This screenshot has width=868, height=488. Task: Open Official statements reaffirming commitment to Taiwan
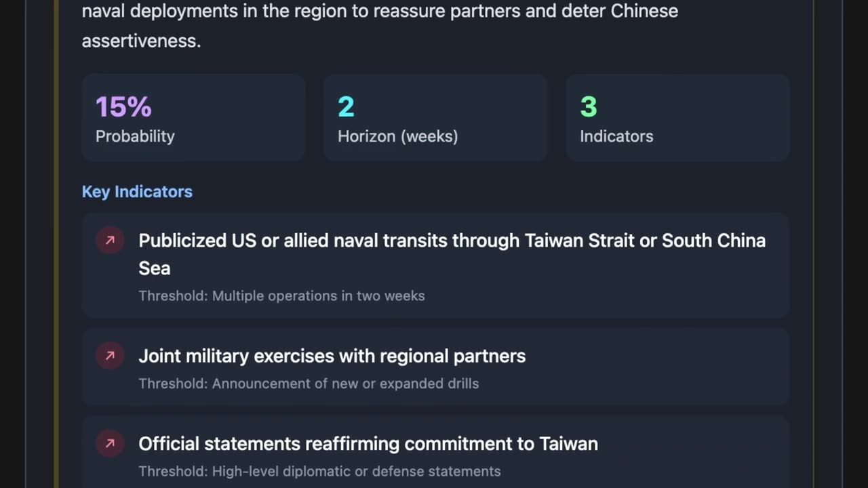[x=368, y=444]
